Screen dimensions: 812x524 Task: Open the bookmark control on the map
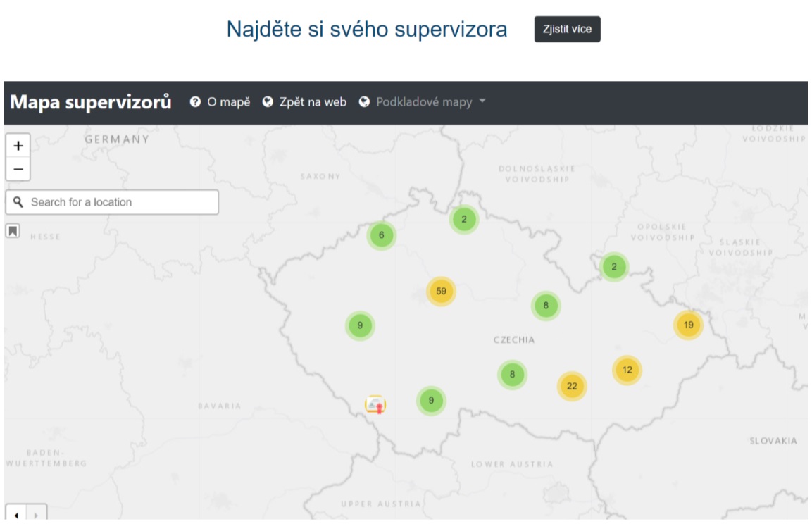click(13, 230)
